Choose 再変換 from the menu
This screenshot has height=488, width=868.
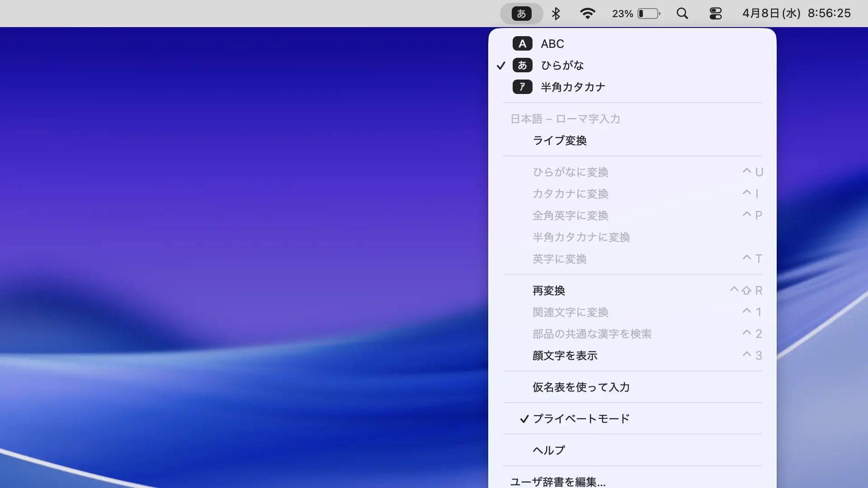click(x=549, y=291)
